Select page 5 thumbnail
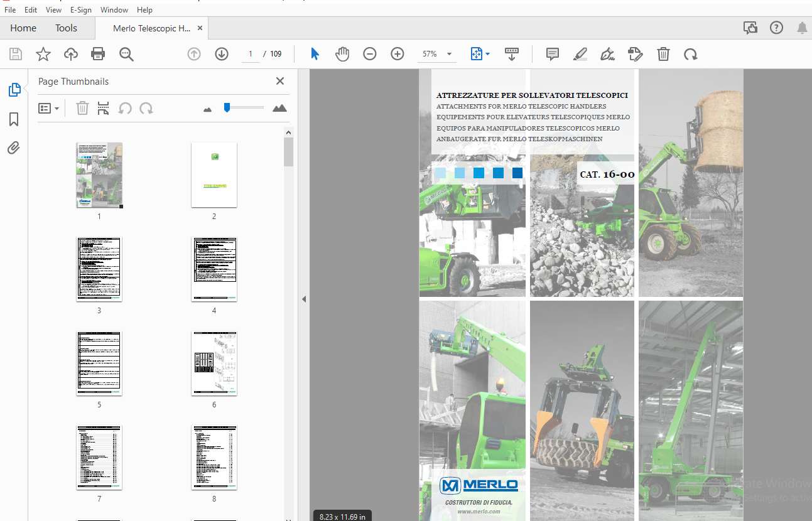This screenshot has height=521, width=812. [x=99, y=363]
